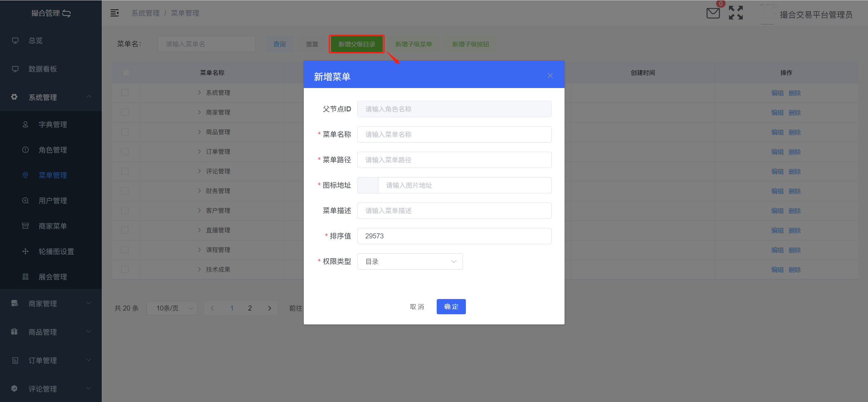Tick the checkbox on the 技术成果 row
Screen dimensions: 868x402
[125, 269]
